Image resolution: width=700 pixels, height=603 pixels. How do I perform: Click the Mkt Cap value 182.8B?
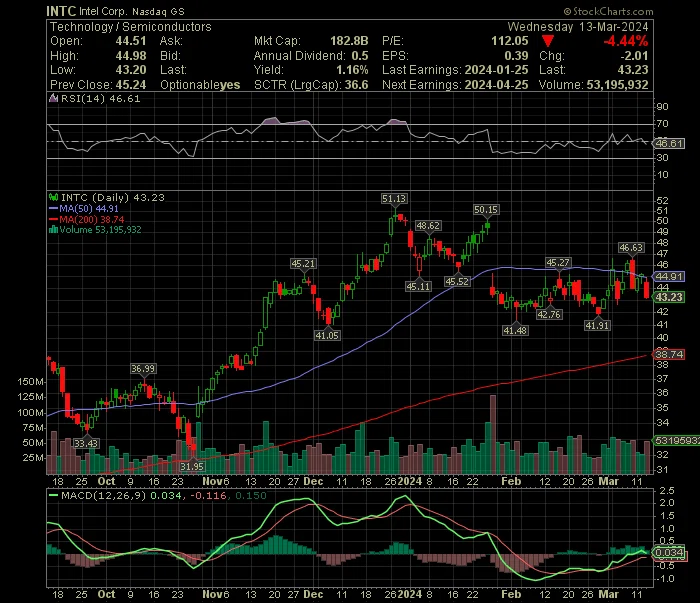click(x=349, y=41)
